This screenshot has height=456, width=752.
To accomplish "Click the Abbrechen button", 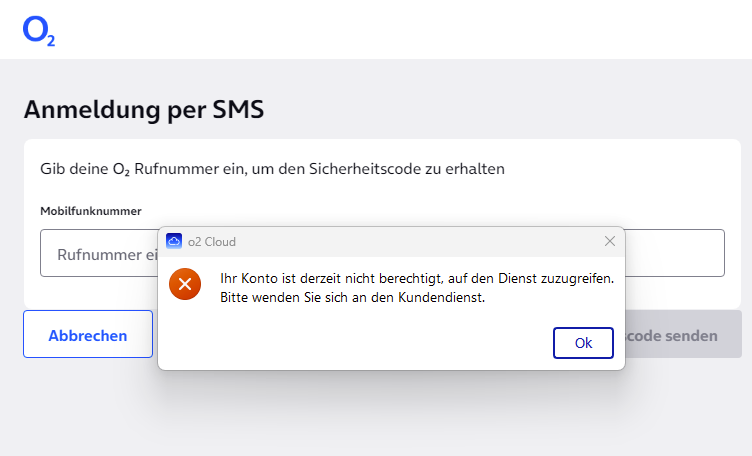I will pos(88,334).
